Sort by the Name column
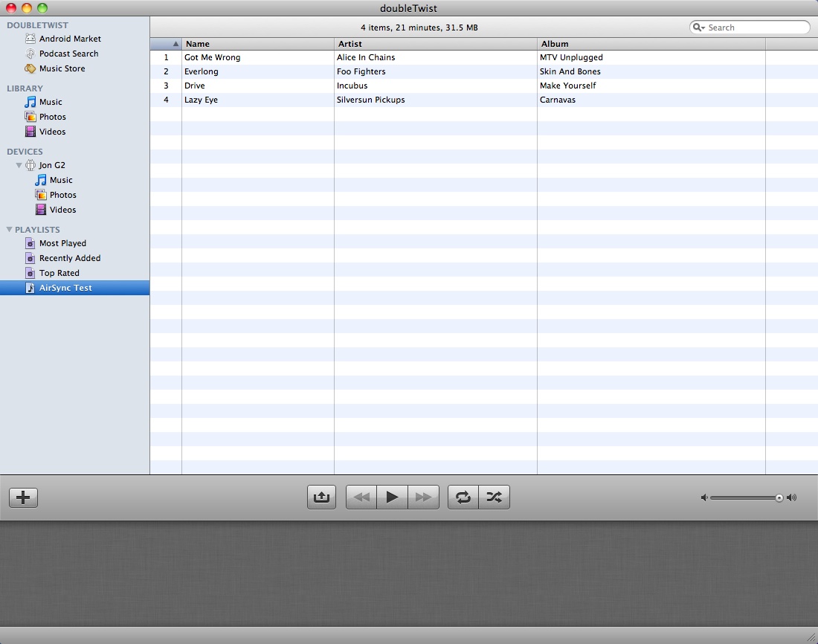The width and height of the screenshot is (818, 644). click(258, 44)
